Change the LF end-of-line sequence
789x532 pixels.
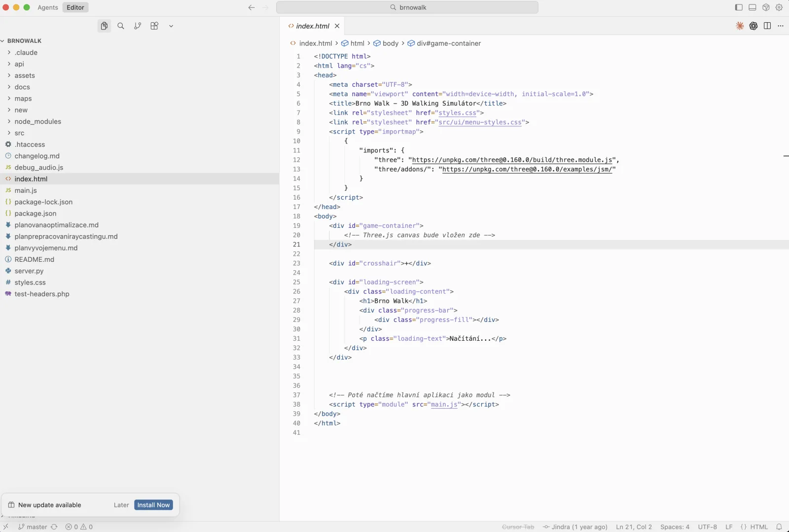[729, 527]
